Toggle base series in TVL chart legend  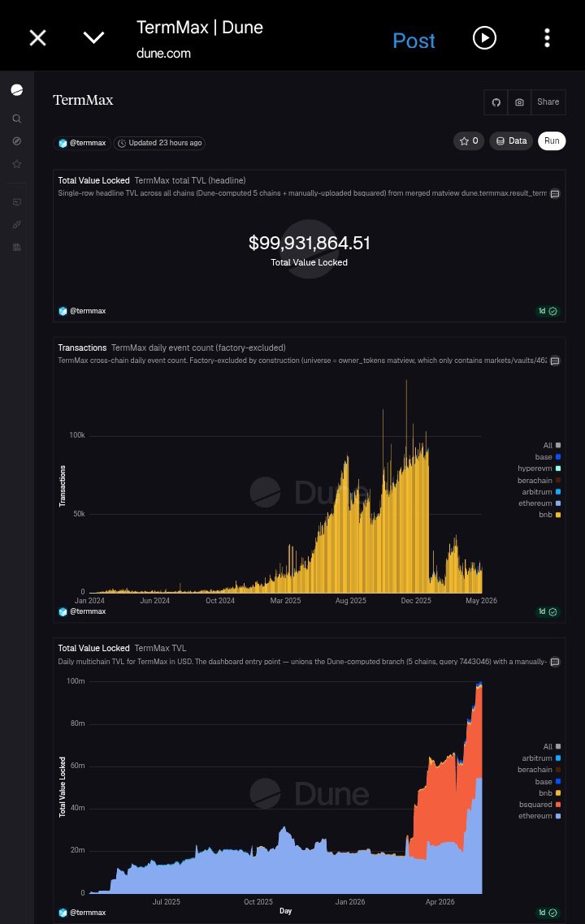[548, 781]
